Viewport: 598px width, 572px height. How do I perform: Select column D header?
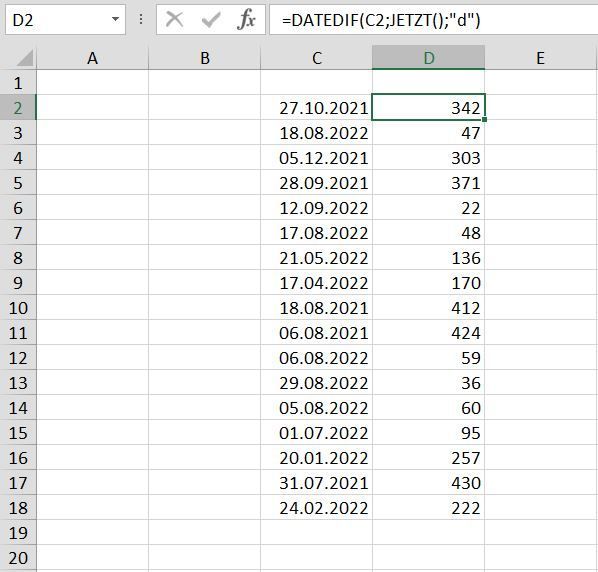pyautogui.click(x=429, y=58)
